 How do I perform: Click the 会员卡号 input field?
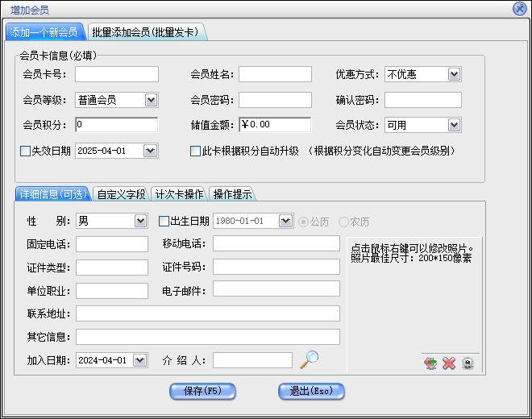[x=117, y=75]
